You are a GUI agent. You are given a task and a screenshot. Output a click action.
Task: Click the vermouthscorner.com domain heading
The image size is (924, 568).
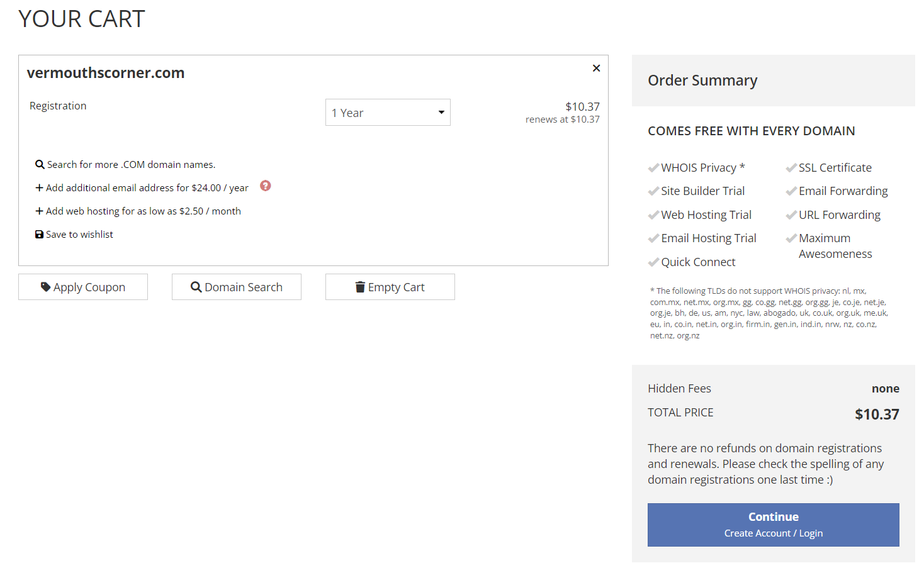[106, 73]
